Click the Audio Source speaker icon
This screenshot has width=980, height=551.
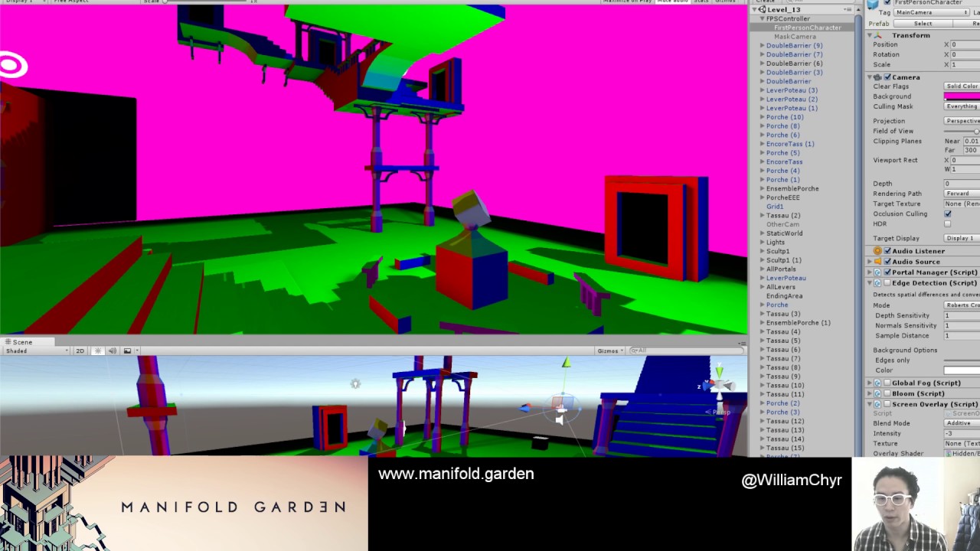(877, 262)
